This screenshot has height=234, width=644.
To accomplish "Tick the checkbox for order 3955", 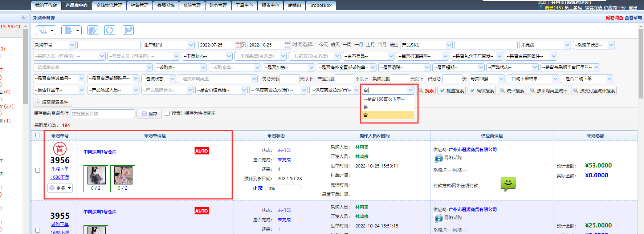I will 37,230.
